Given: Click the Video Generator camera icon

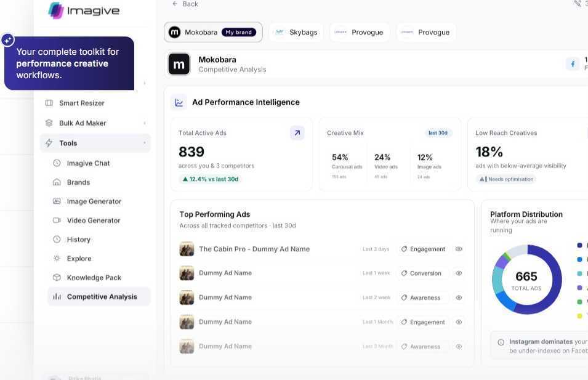Looking at the screenshot, I should click(57, 220).
